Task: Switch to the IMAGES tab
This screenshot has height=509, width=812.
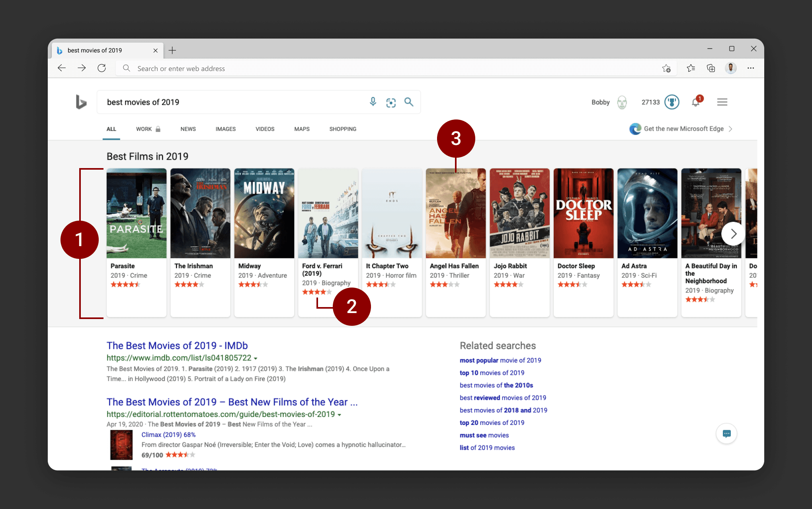Action: [225, 129]
